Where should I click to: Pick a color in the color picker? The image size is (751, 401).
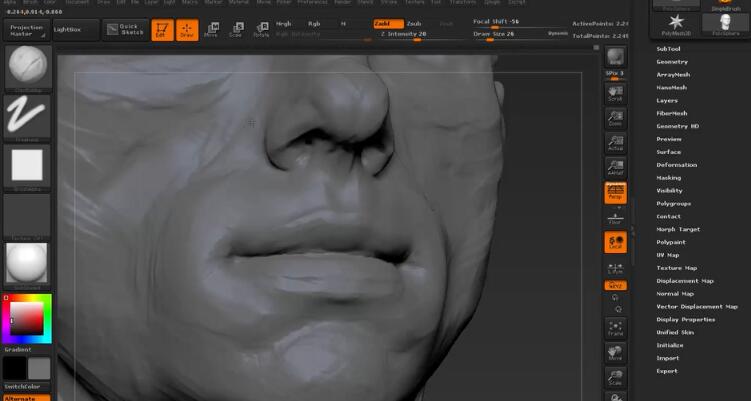[27, 318]
